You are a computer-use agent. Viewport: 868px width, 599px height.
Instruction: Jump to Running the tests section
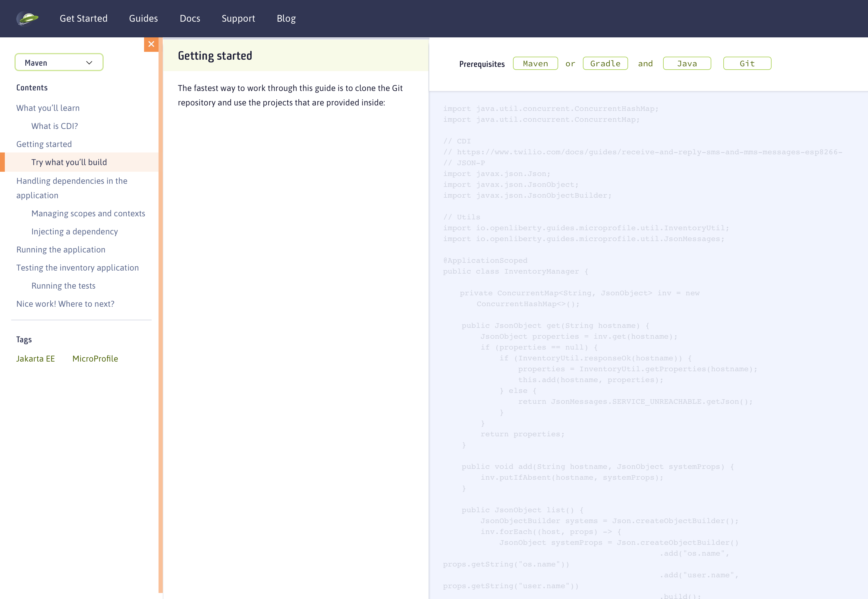(63, 286)
